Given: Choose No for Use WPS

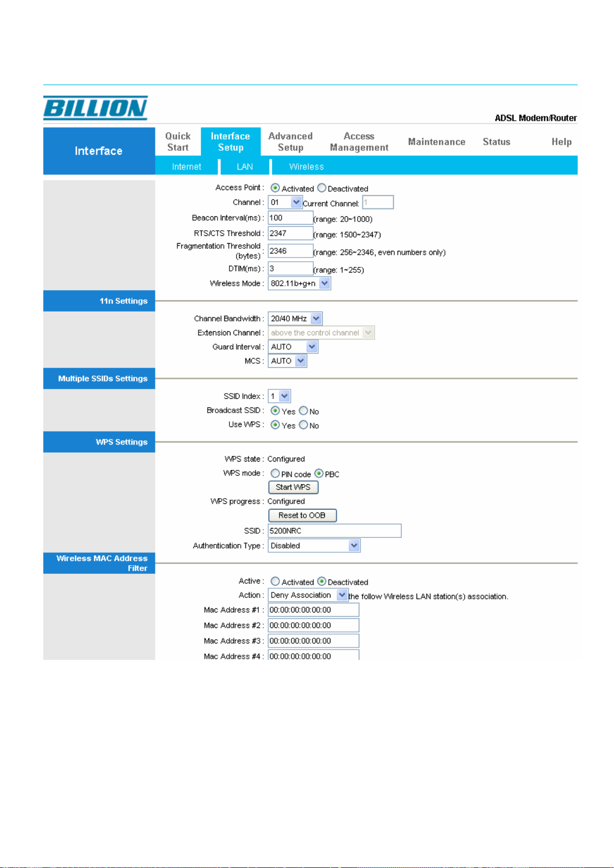Looking at the screenshot, I should (304, 425).
